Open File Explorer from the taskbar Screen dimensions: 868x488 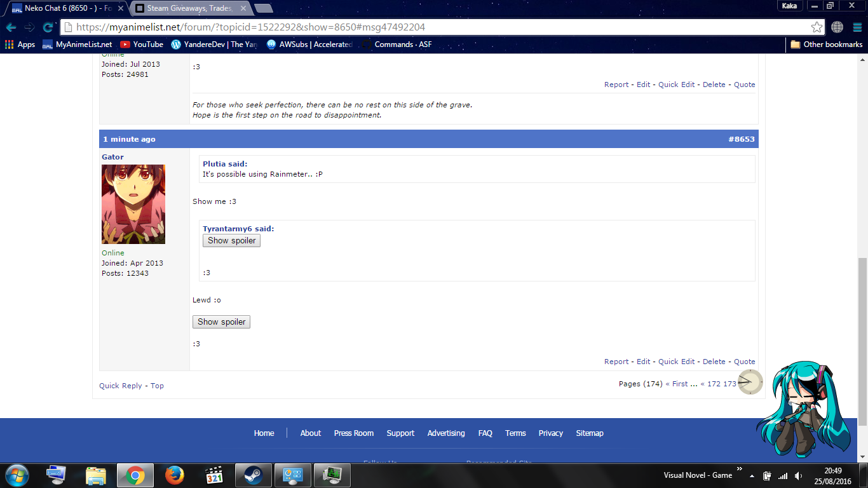pos(96,475)
